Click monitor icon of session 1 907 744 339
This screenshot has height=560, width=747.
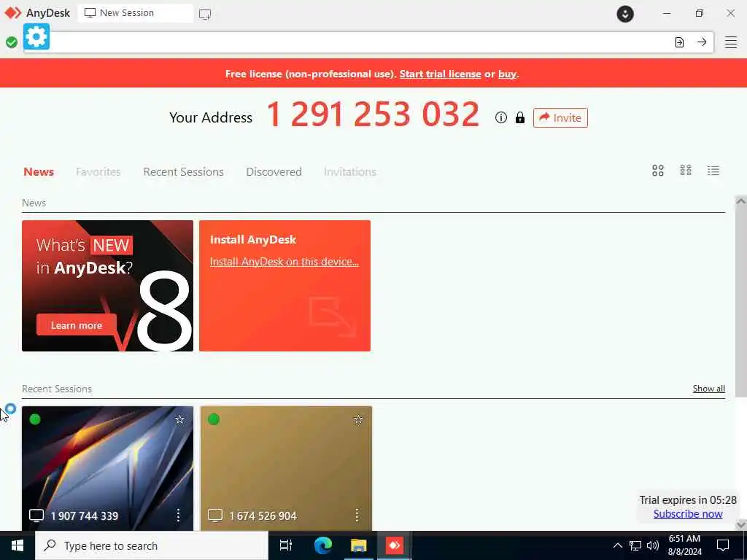coord(36,516)
